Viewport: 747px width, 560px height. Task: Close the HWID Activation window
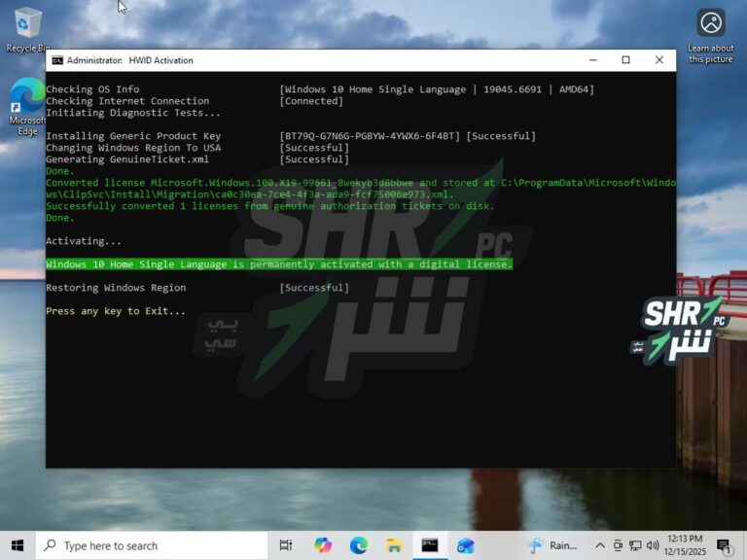tap(659, 60)
